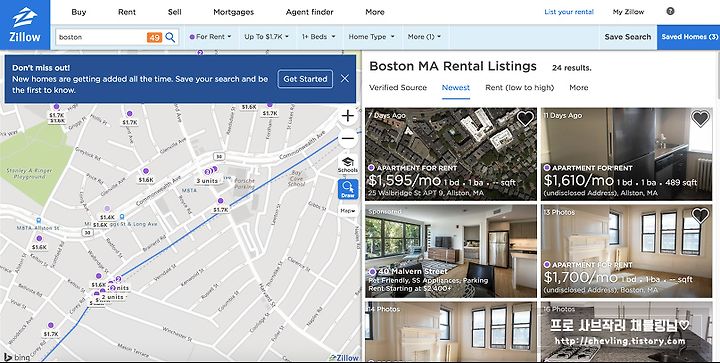
Task: Open the 25 Walbridge St listing photo
Action: click(x=450, y=154)
